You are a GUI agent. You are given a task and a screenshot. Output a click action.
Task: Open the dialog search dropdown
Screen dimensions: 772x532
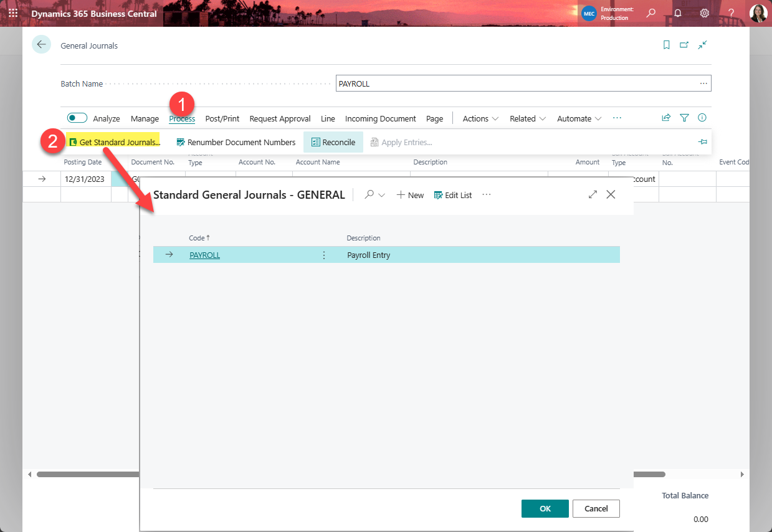(375, 195)
